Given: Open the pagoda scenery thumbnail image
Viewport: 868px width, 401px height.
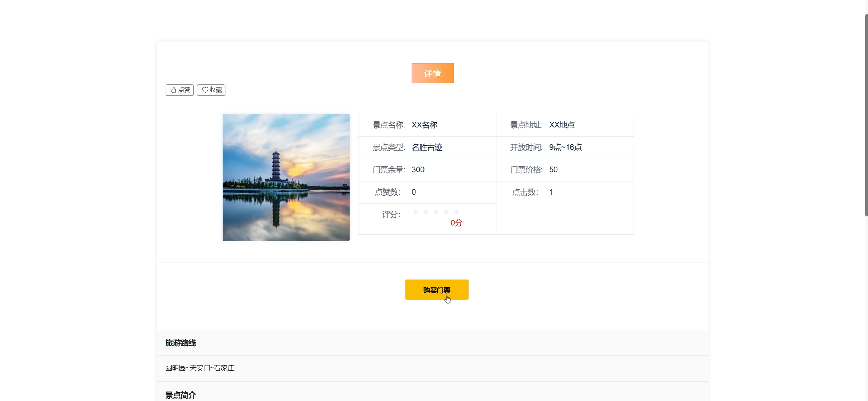Looking at the screenshot, I should click(x=286, y=177).
